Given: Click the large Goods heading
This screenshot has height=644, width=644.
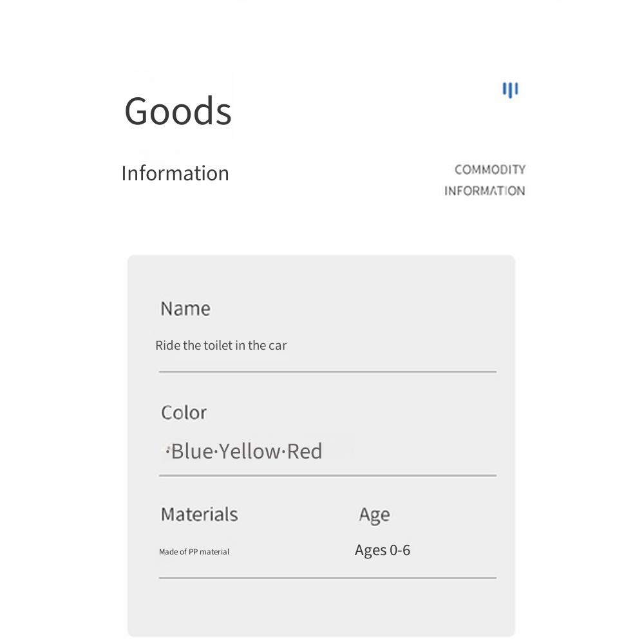Looking at the screenshot, I should click(x=178, y=111).
